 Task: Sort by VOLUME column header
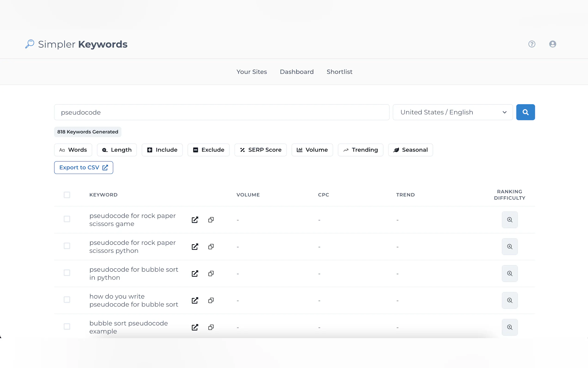coord(248,195)
